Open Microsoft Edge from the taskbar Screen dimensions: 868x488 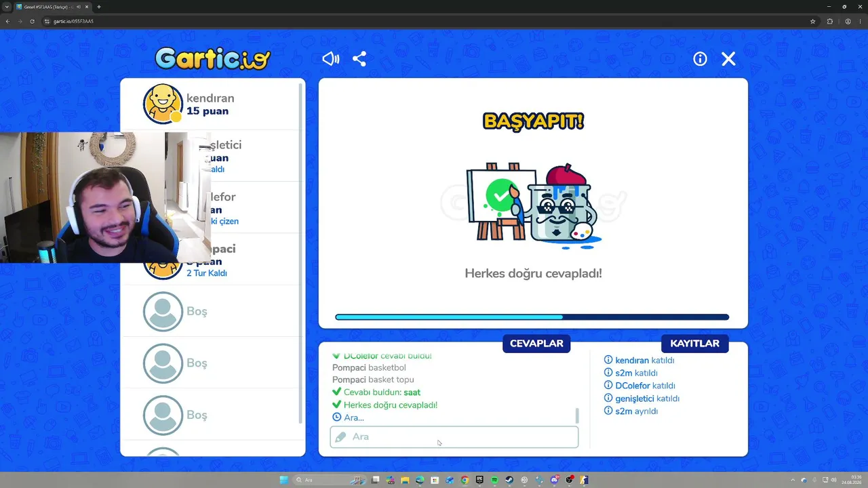pyautogui.click(x=420, y=480)
